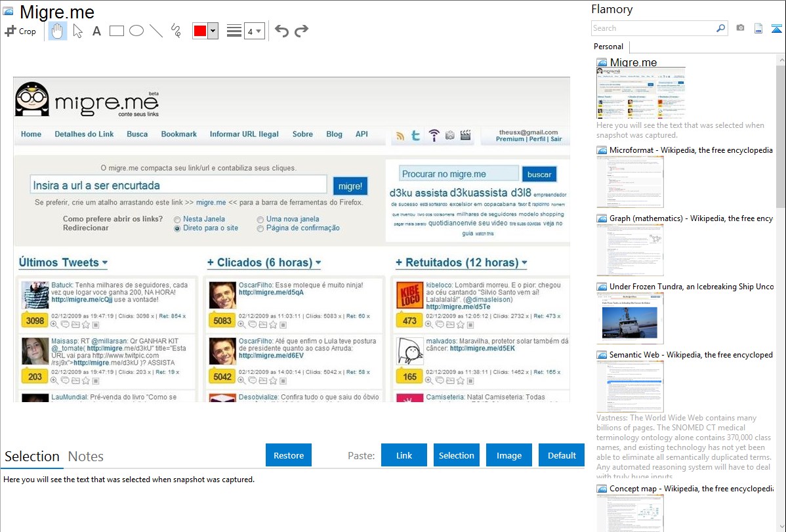Select the 'Página de confirmação' radio option
This screenshot has width=786, height=532.
[260, 229]
